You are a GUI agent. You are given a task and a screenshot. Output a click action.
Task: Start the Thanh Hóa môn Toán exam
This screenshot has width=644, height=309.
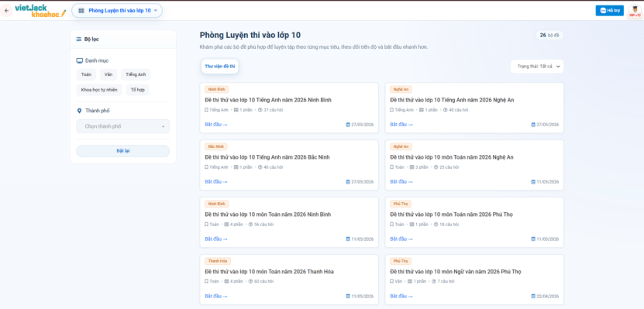coord(216,296)
